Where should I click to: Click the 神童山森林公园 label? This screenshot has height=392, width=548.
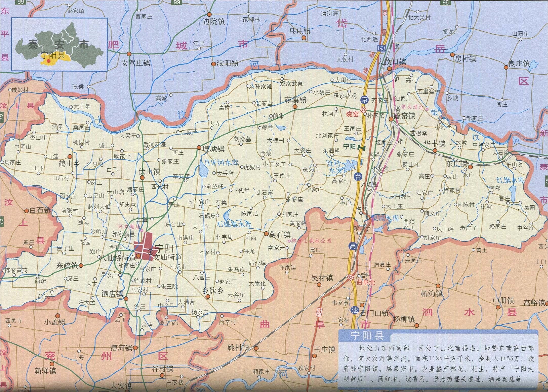[x=311, y=241]
